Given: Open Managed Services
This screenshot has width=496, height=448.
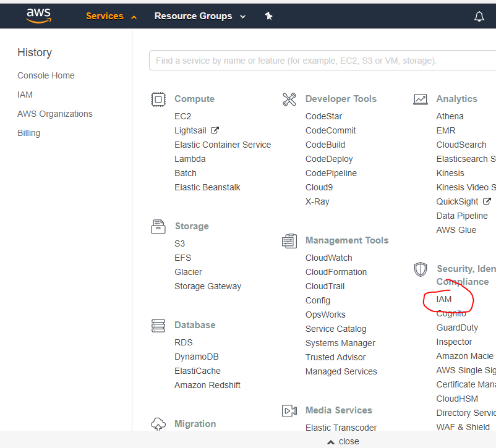Looking at the screenshot, I should 341,371.
